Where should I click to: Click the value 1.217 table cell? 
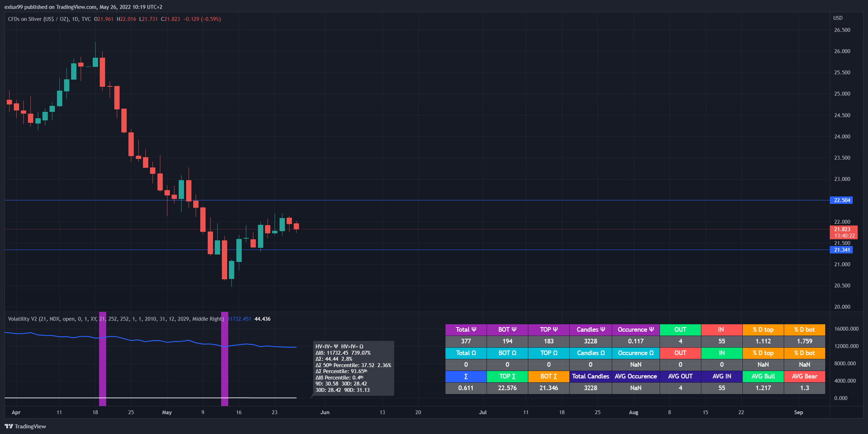(x=763, y=388)
